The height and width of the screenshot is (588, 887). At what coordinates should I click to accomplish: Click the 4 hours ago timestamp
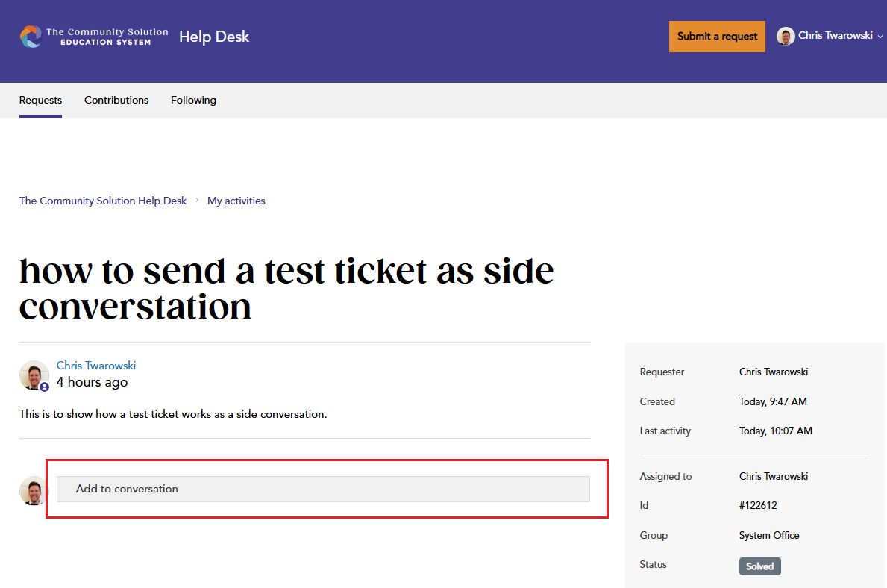click(93, 382)
